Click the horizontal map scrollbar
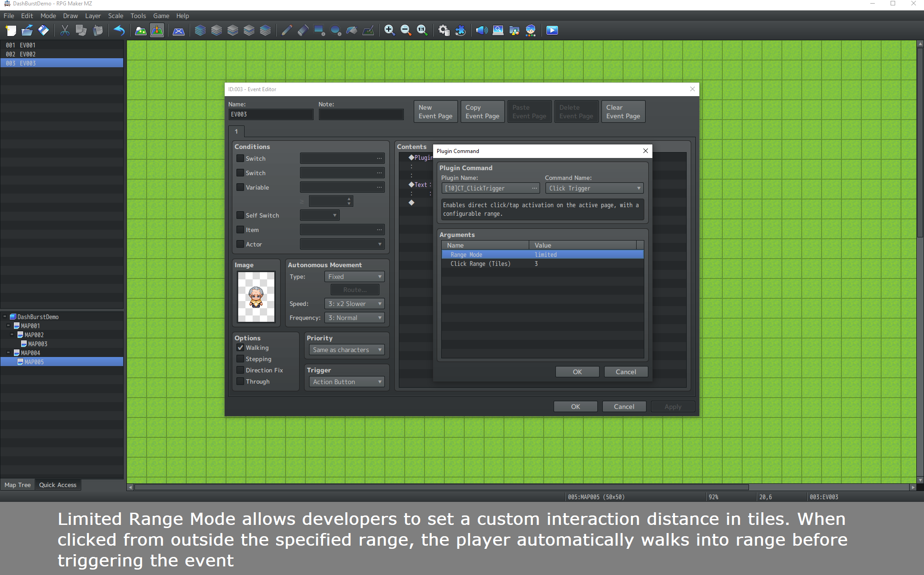The image size is (924, 575). (x=441, y=487)
